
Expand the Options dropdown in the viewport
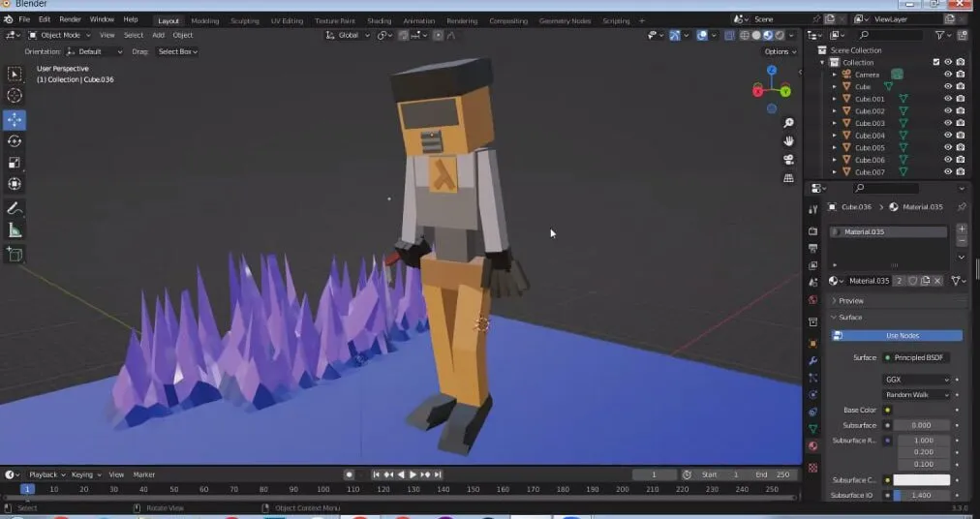point(780,51)
